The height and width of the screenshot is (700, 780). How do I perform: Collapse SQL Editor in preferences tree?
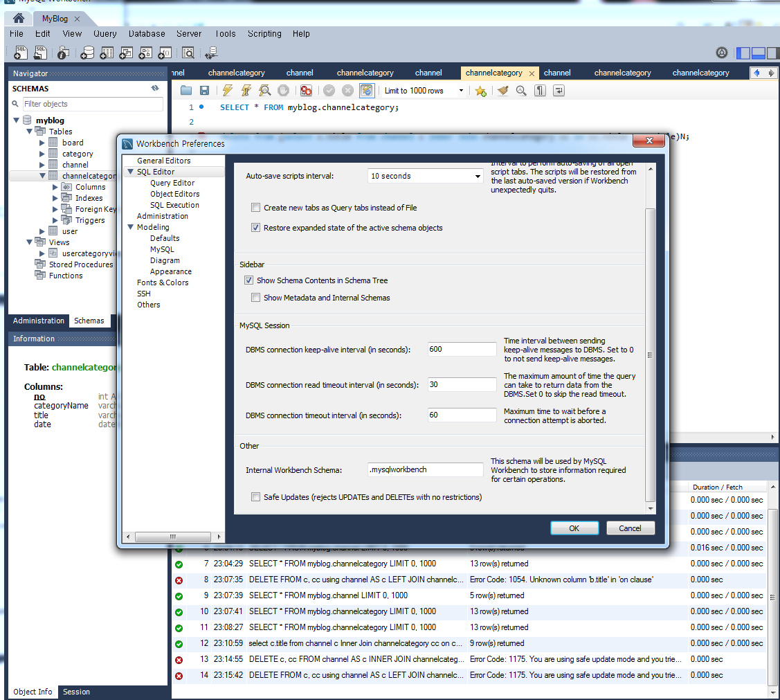130,172
